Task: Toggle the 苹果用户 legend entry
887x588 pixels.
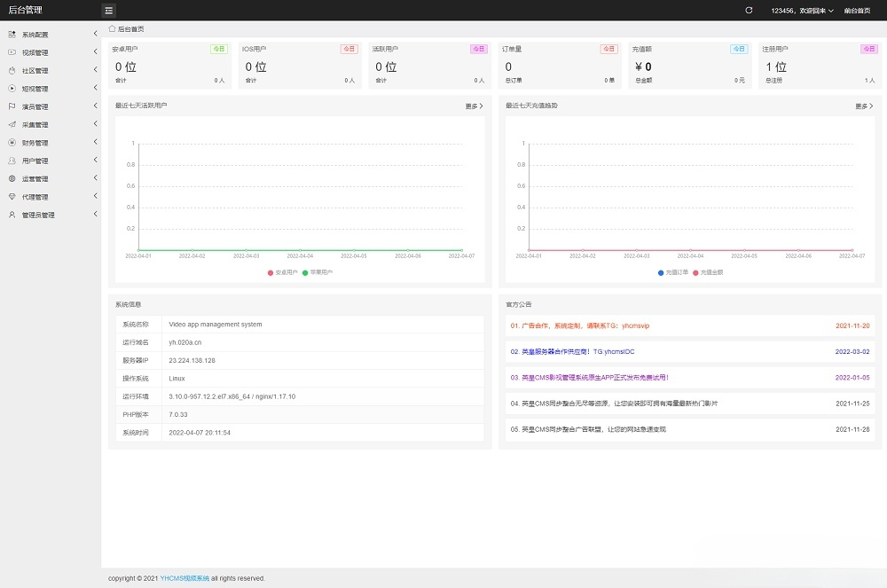Action: tap(318, 271)
